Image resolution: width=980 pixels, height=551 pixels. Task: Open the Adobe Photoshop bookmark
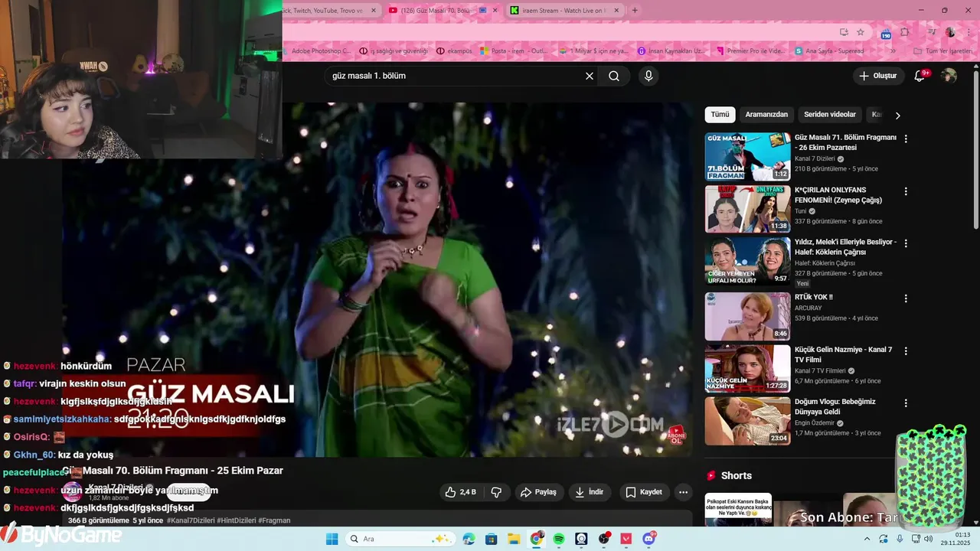[x=316, y=51]
